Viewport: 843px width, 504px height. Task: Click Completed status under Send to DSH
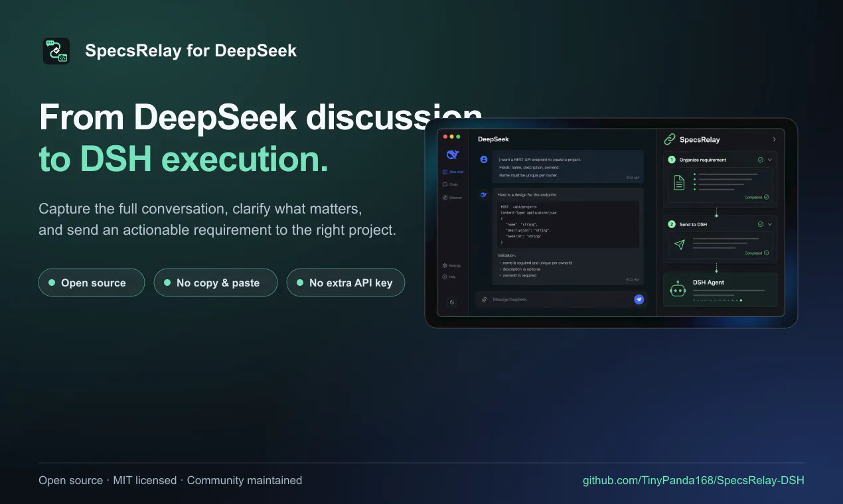[x=757, y=253]
